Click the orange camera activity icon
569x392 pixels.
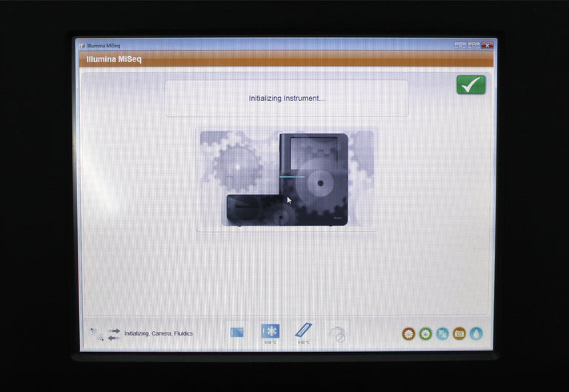point(459,333)
